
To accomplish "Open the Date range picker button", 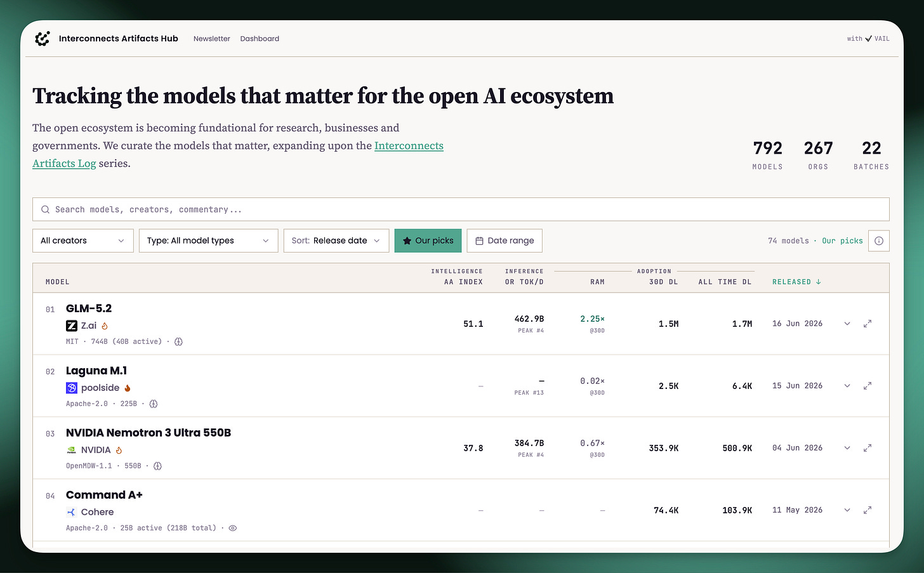I will pyautogui.click(x=505, y=240).
